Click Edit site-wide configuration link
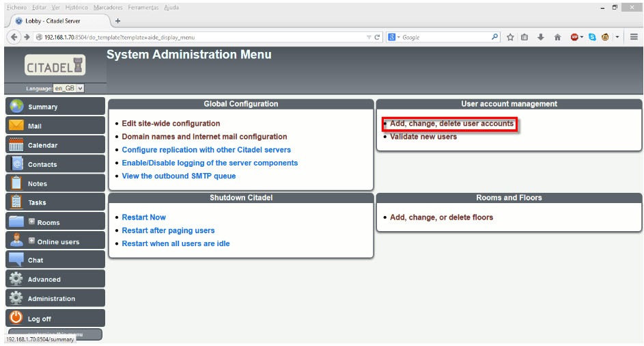Screen dimensions: 644x346 (x=171, y=124)
